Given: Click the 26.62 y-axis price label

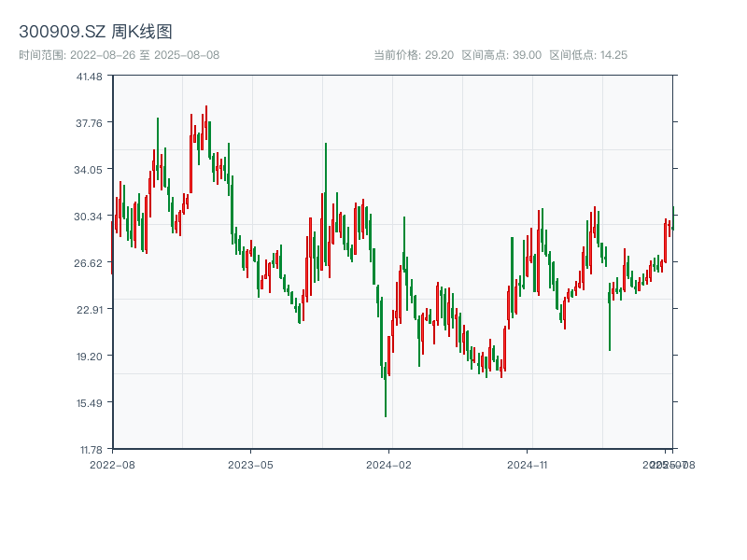Looking at the screenshot, I should tap(91, 263).
